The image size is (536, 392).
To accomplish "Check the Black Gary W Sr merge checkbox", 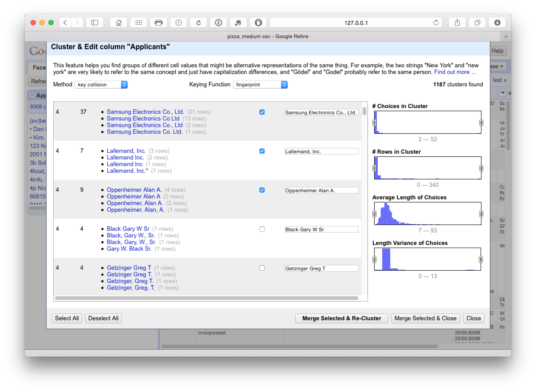I will (x=262, y=229).
